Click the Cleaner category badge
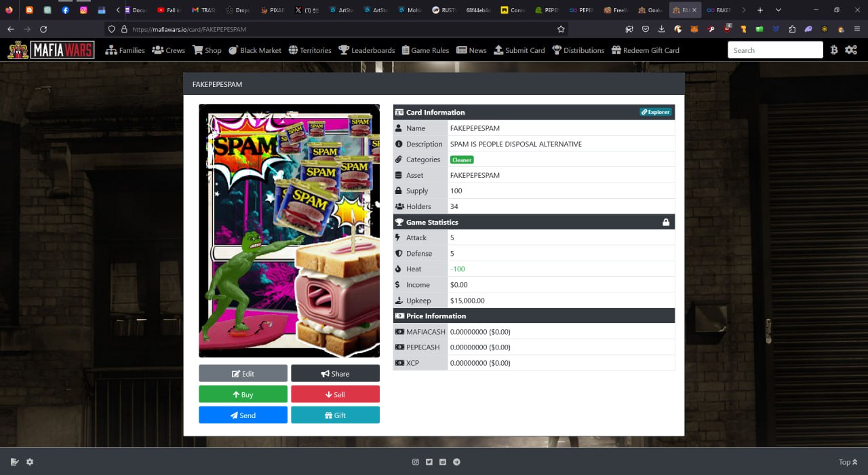The height and width of the screenshot is (475, 868). click(x=462, y=159)
